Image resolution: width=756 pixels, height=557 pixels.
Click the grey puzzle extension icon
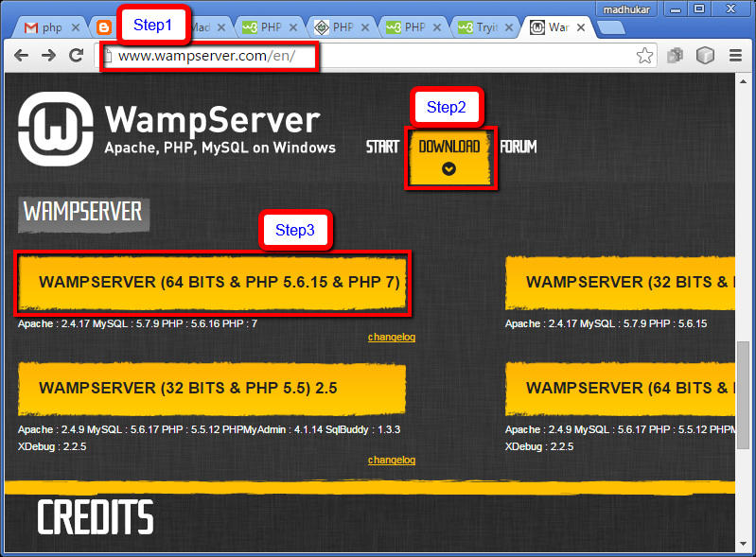coord(675,56)
